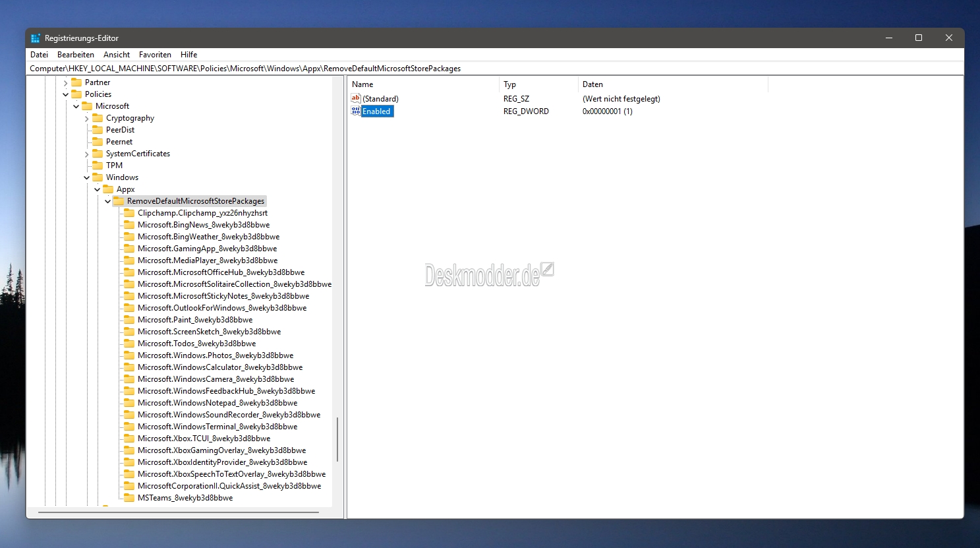Collapse the RemoveDefaultMicrosoftStorePackages key

[x=107, y=201]
